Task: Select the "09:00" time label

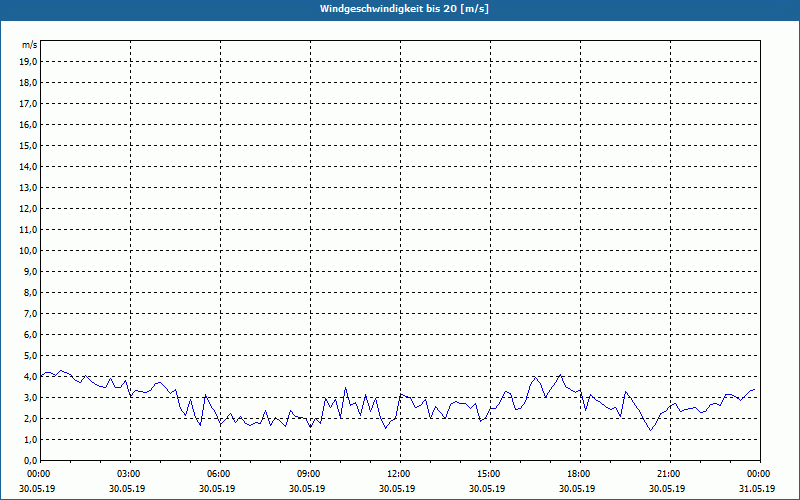Action: click(x=310, y=474)
